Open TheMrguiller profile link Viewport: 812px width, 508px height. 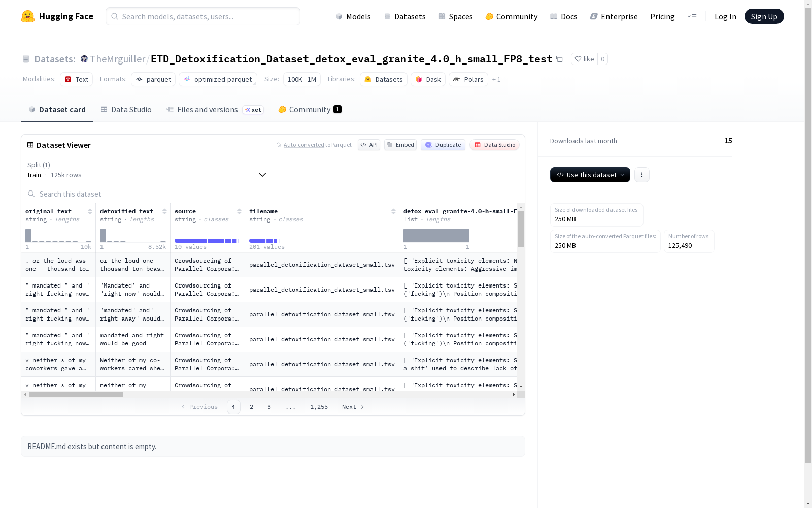pos(118,59)
